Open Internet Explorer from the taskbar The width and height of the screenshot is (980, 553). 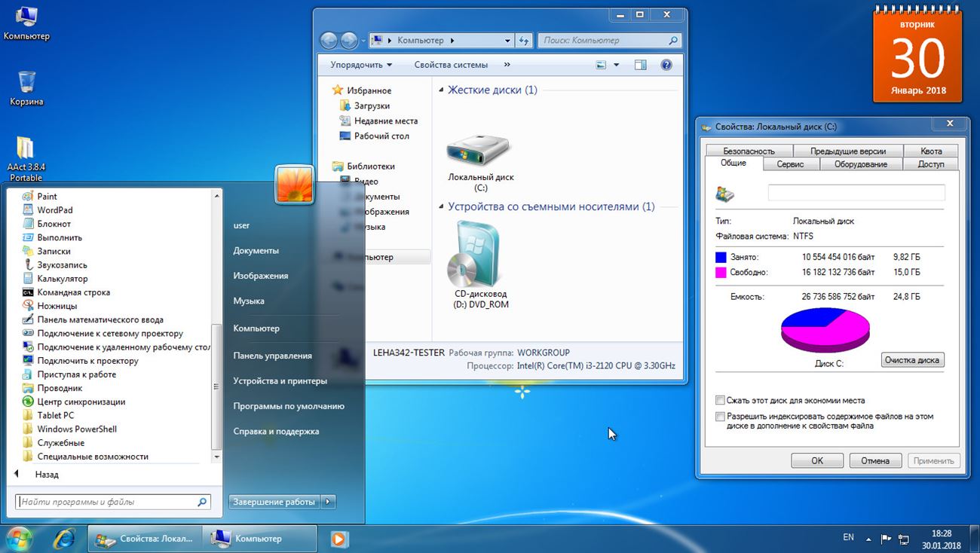pos(63,538)
